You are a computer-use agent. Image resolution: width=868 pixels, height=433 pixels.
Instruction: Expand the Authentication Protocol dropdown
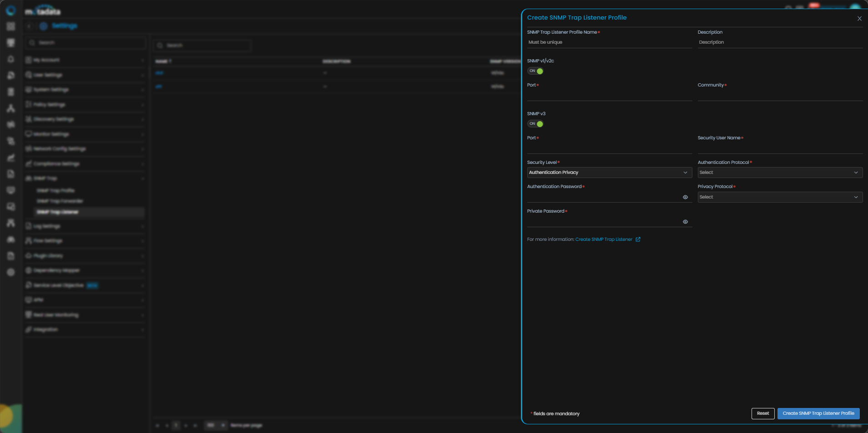pos(780,173)
